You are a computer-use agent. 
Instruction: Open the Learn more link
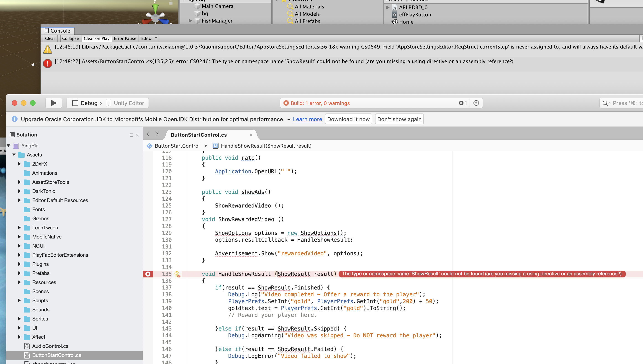307,119
